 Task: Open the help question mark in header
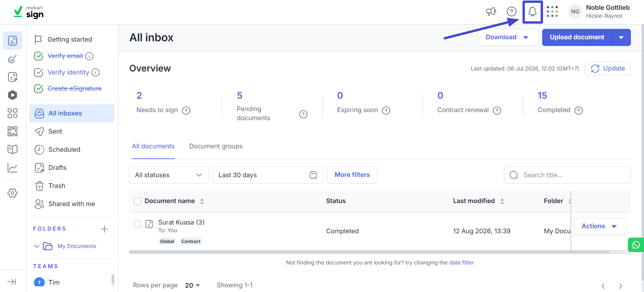(512, 12)
